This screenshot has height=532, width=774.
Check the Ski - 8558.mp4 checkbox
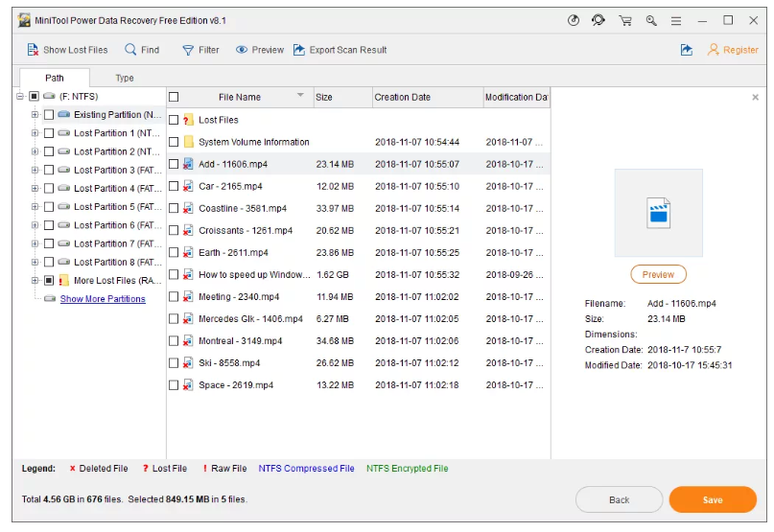coord(174,362)
